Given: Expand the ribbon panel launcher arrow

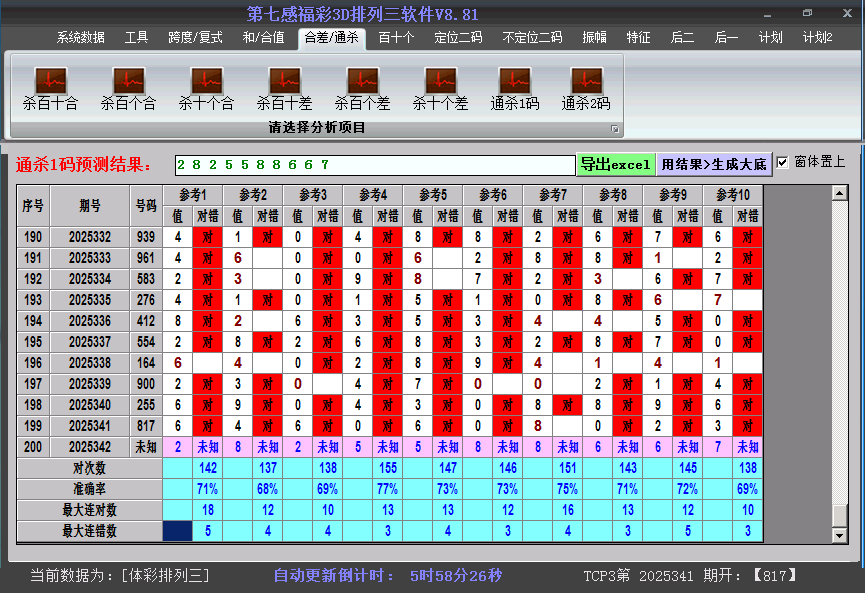Looking at the screenshot, I should click(x=615, y=129).
